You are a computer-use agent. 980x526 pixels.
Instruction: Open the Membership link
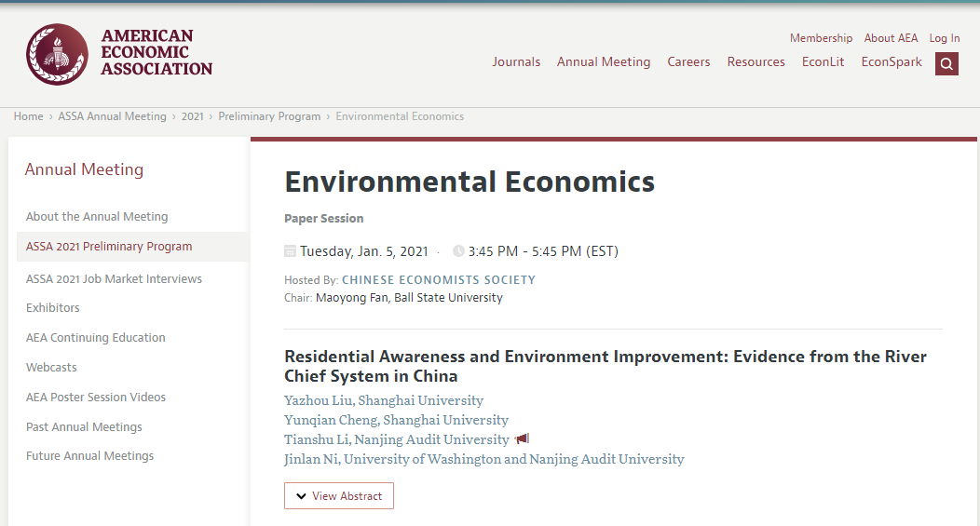[x=822, y=38]
